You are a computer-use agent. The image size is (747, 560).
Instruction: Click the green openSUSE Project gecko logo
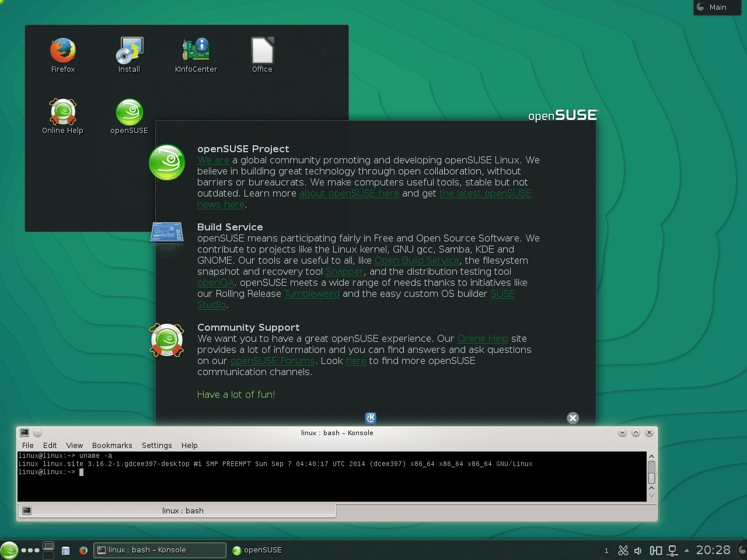pyautogui.click(x=167, y=162)
